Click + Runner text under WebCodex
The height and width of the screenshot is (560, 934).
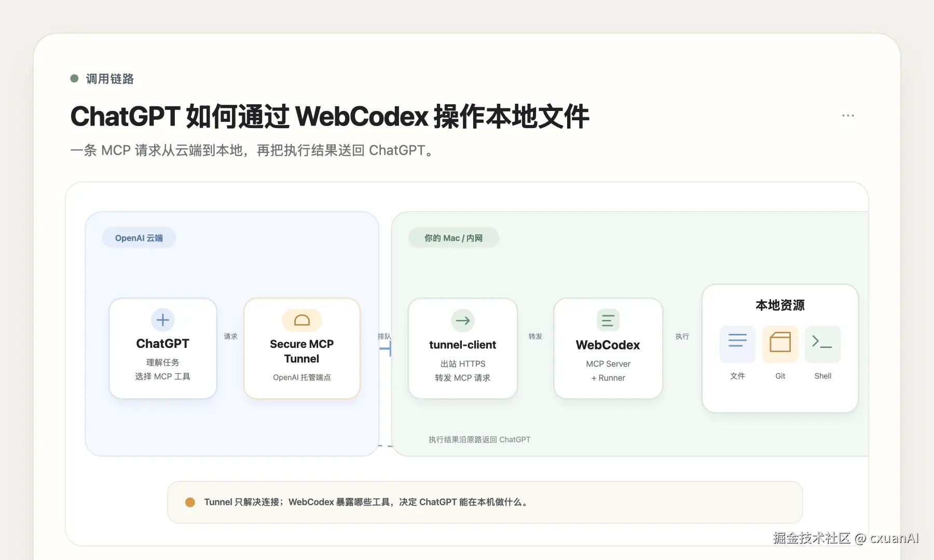pos(608,378)
